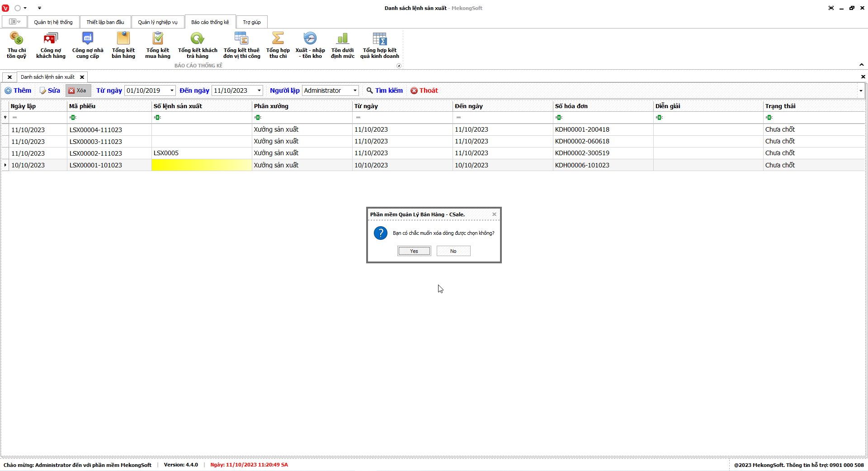Open the Thu chi tồn quỹ report

(x=16, y=45)
